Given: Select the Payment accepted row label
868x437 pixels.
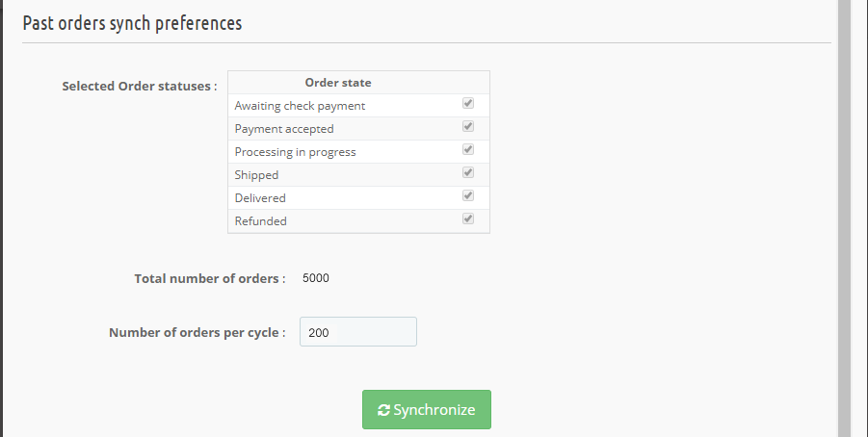Looking at the screenshot, I should click(284, 129).
